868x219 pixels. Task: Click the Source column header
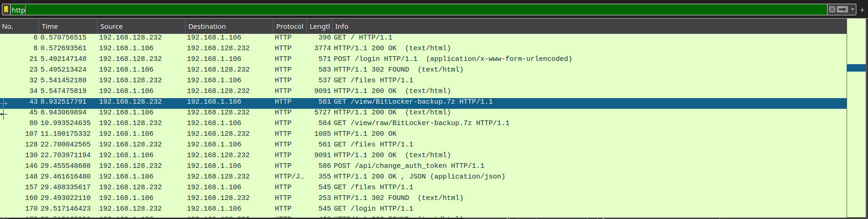[139, 27]
